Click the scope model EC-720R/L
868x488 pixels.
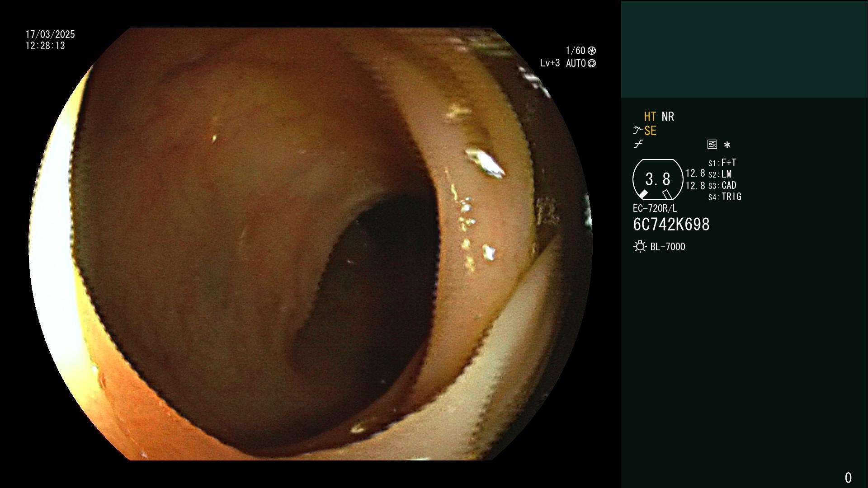point(655,209)
